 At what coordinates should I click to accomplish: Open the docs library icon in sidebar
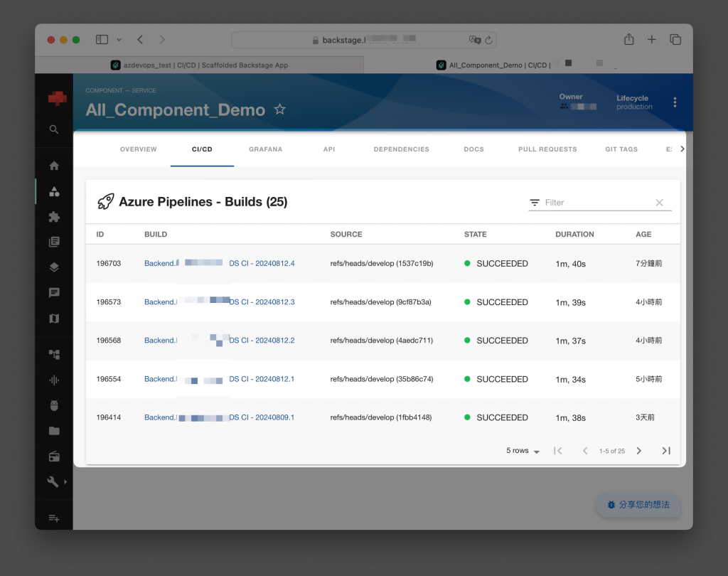coord(54,242)
